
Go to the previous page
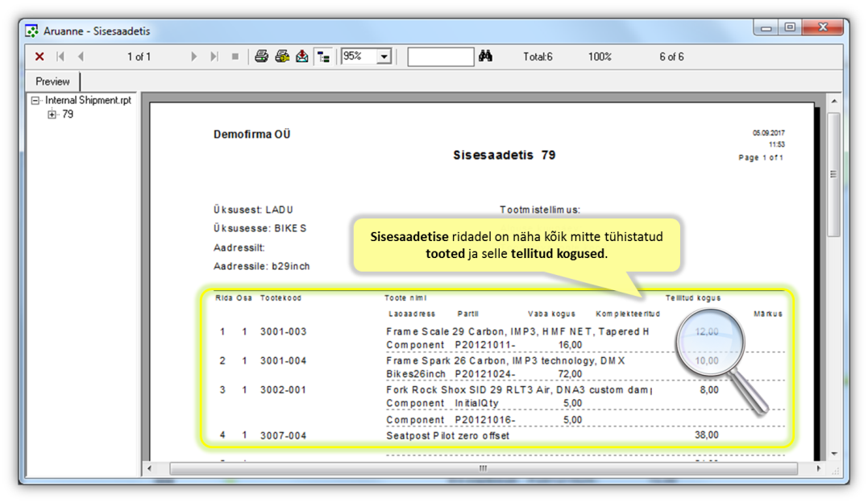(x=81, y=56)
